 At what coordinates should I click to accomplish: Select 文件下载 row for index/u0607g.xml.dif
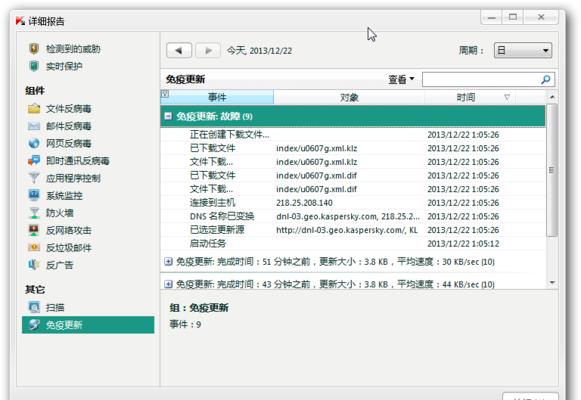[353, 189]
